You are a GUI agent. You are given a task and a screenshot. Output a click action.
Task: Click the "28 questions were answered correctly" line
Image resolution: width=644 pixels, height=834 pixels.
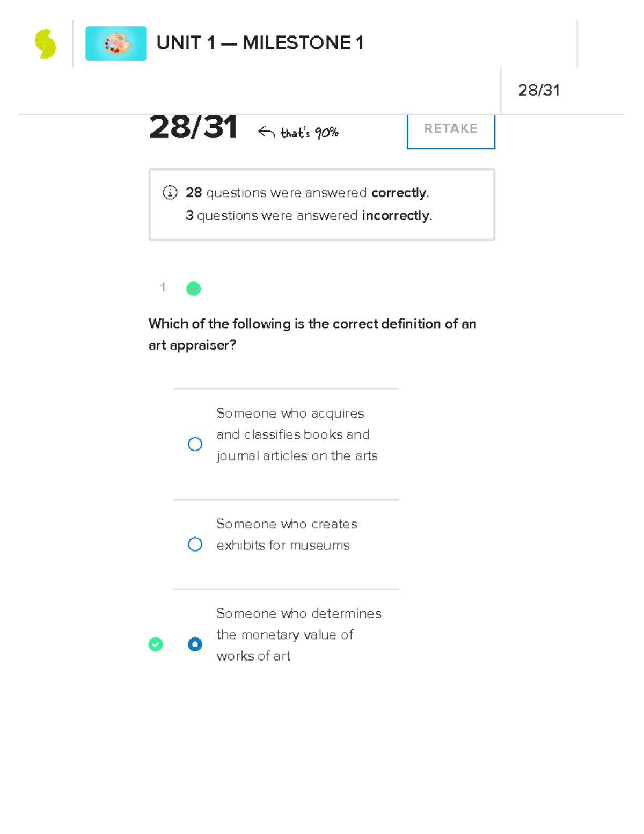click(x=307, y=193)
